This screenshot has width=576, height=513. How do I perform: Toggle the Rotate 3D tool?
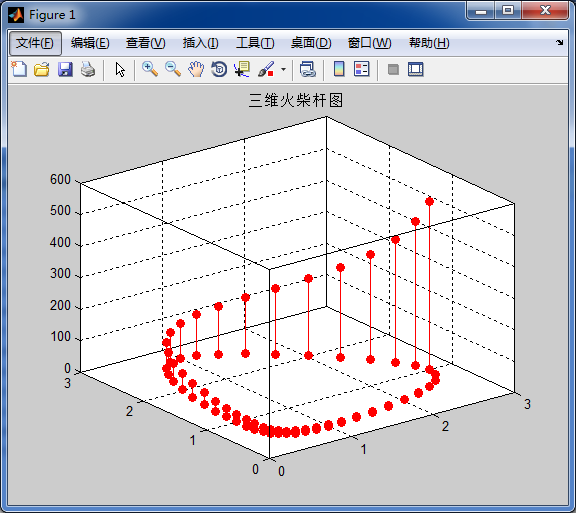(x=219, y=69)
